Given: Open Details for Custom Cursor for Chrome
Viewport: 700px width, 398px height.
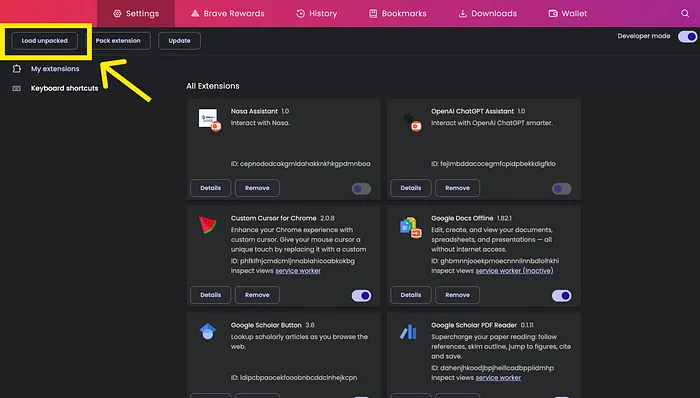Looking at the screenshot, I should click(210, 295).
